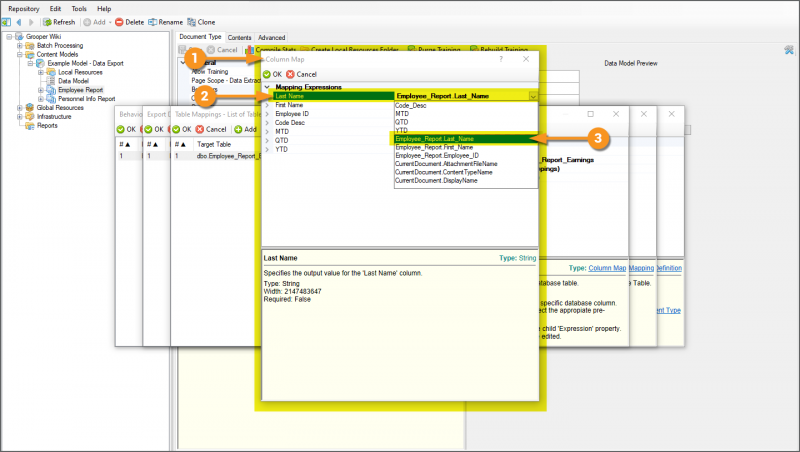Switch to the Document Type tab

[x=200, y=37]
